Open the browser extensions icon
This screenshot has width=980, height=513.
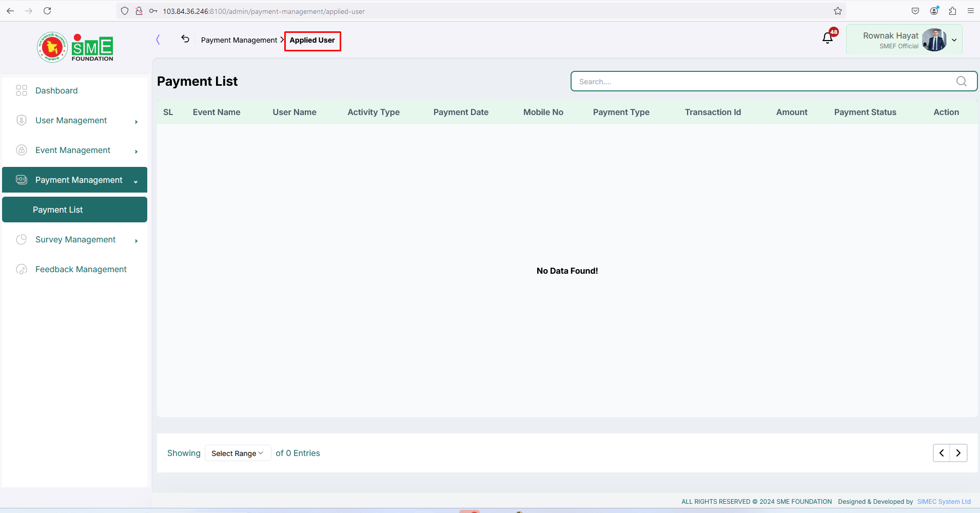953,11
